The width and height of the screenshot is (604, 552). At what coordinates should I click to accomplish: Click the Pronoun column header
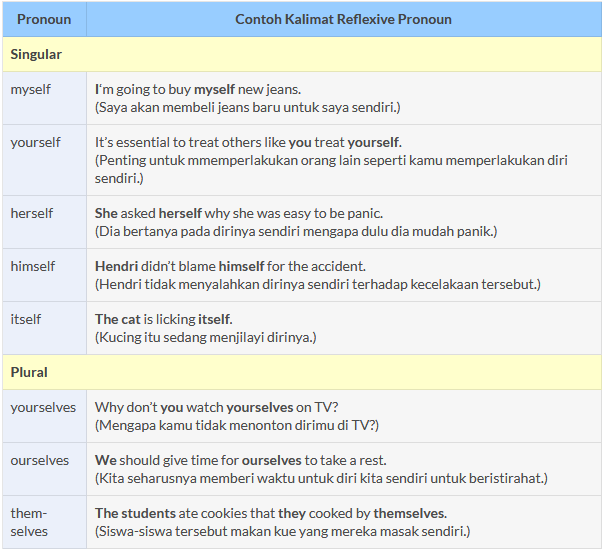44,19
